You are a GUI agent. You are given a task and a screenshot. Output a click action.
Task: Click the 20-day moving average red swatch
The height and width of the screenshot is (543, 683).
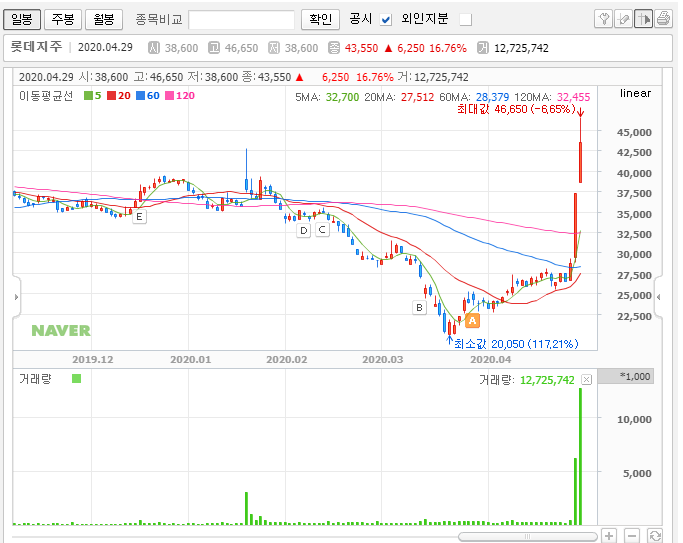click(112, 96)
